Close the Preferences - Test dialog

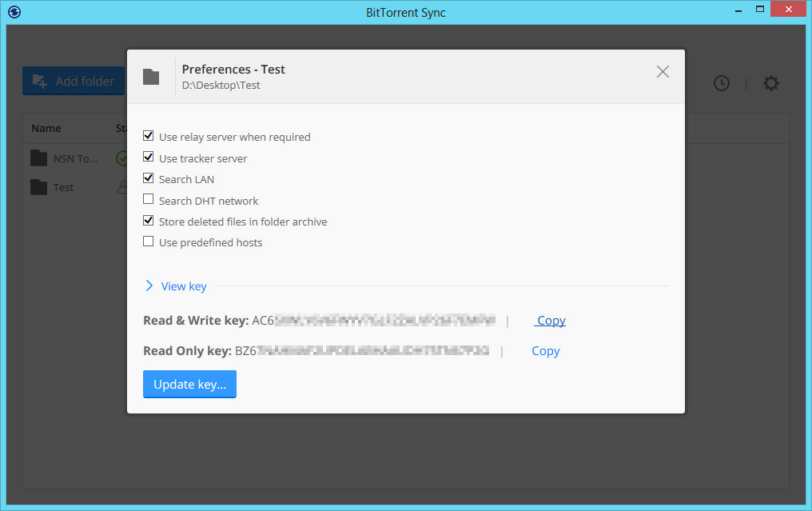click(x=663, y=71)
